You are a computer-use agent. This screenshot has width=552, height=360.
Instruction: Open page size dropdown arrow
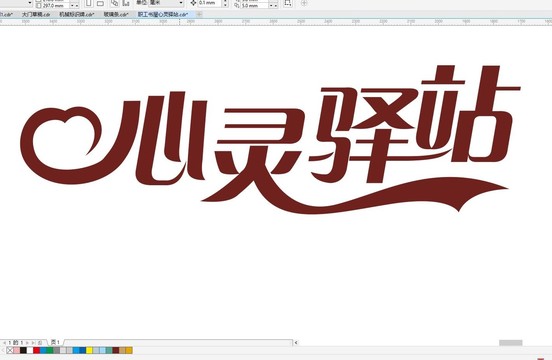pos(30,3)
